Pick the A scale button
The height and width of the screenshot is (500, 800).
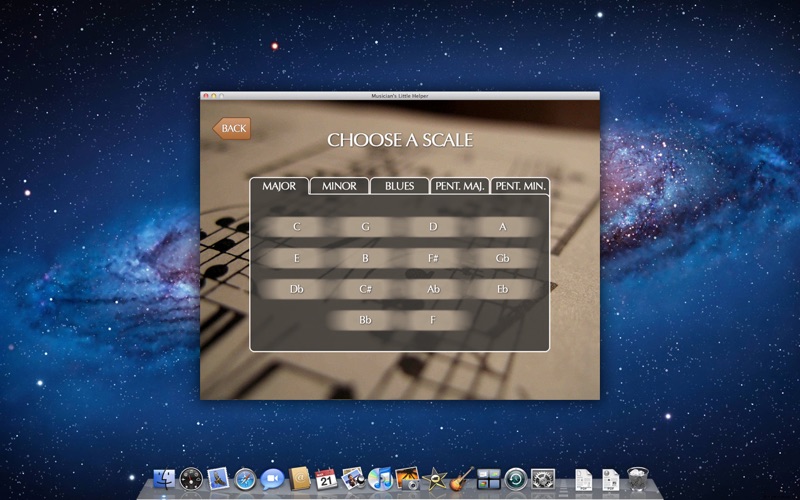[503, 227]
